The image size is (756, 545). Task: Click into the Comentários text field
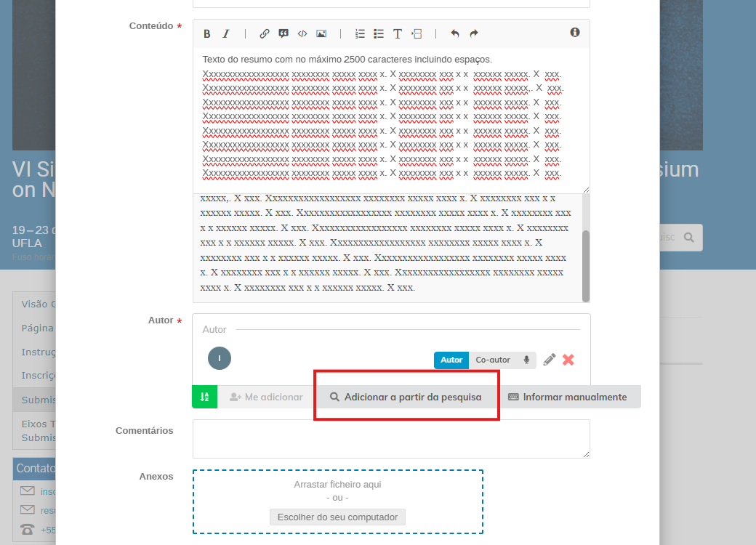(391, 438)
